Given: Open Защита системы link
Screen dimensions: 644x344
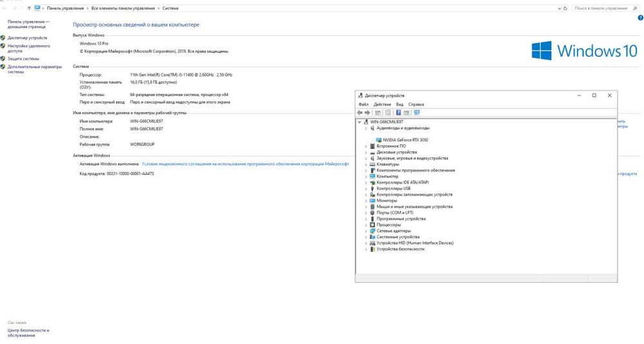Looking at the screenshot, I should 23,59.
